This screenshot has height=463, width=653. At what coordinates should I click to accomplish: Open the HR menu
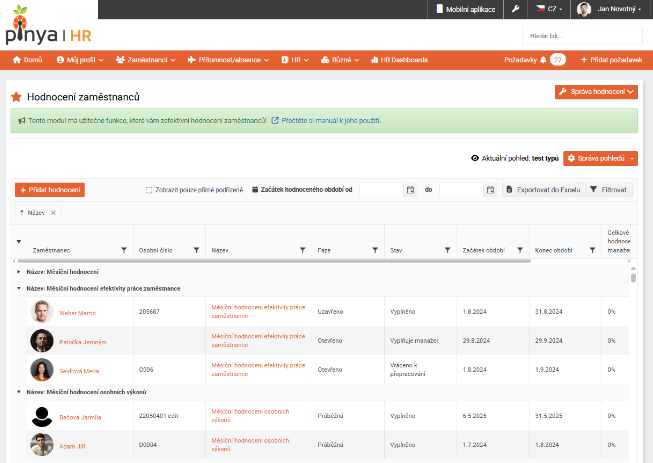(x=295, y=60)
